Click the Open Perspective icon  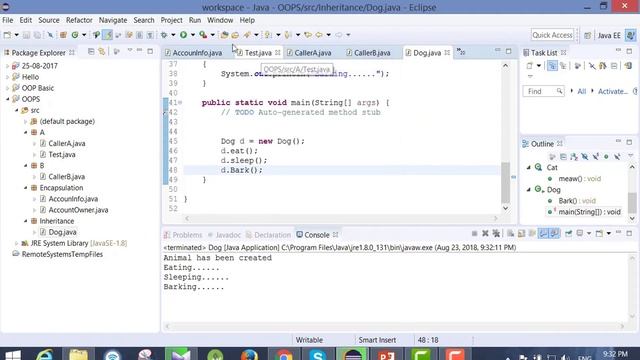(x=587, y=36)
